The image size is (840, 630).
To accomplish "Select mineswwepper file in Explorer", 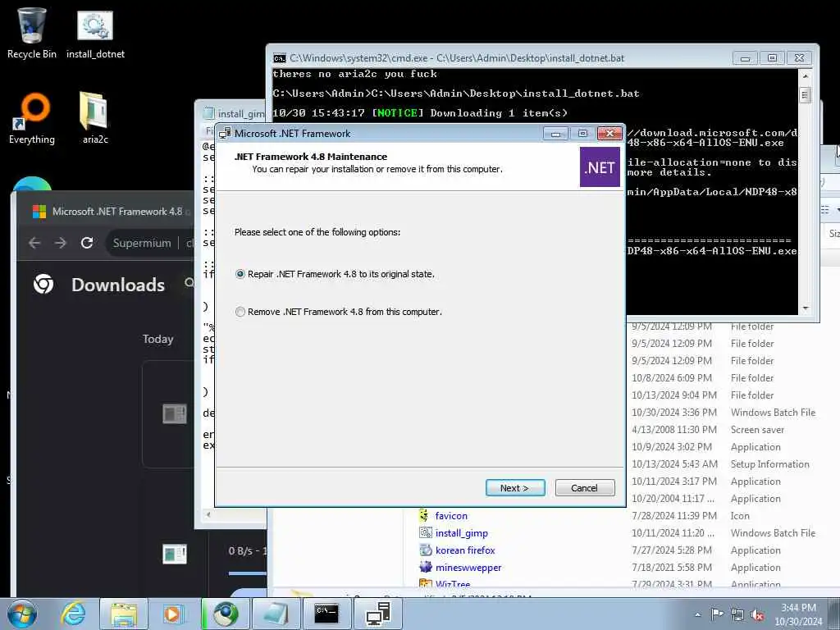I will point(468,568).
